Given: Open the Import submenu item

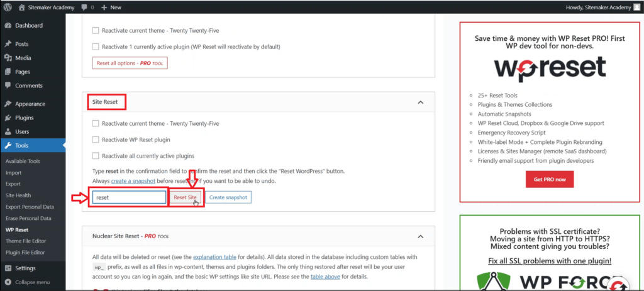Looking at the screenshot, I should (x=14, y=173).
